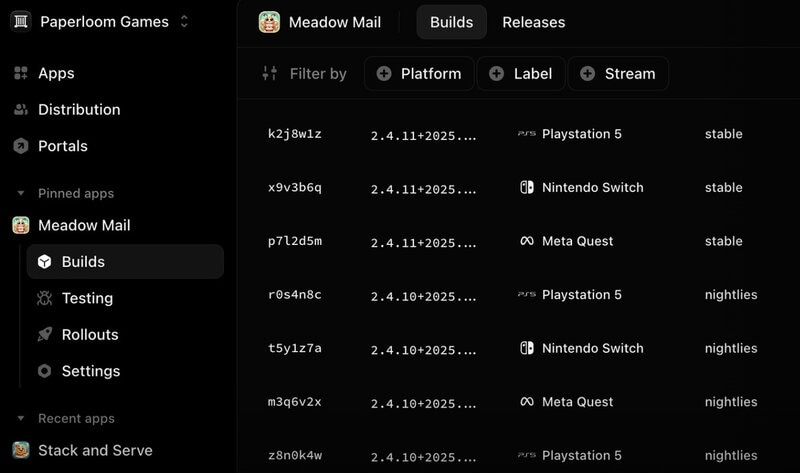Screen dimensions: 800x473
Task: Click plus icon on Label filter
Action: tap(496, 73)
